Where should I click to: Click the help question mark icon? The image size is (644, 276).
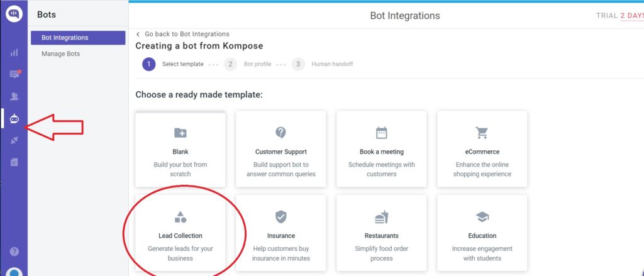14,251
